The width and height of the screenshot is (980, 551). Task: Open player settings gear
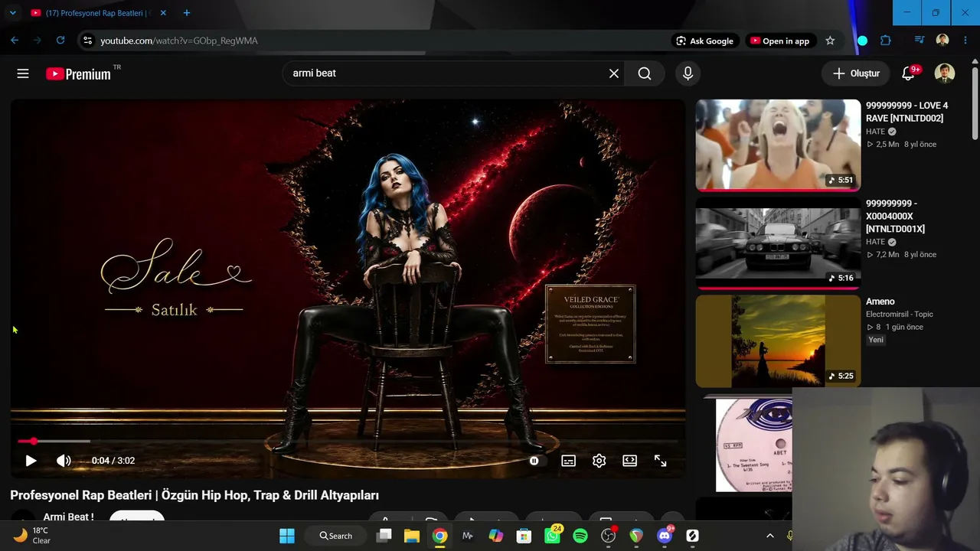(599, 461)
